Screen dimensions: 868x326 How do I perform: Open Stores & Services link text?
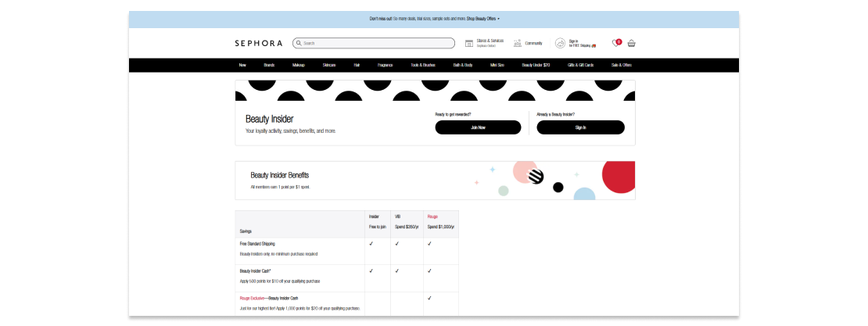click(x=490, y=41)
